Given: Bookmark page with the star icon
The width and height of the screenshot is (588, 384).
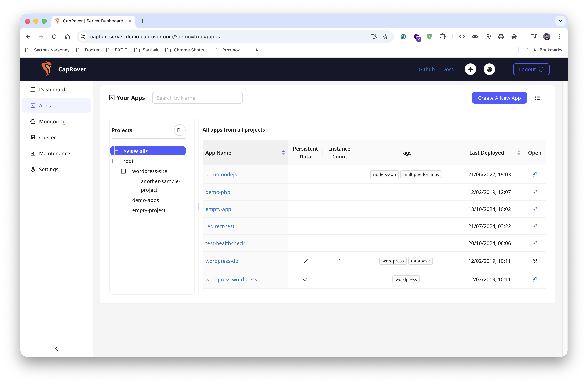Looking at the screenshot, I should [x=385, y=37].
